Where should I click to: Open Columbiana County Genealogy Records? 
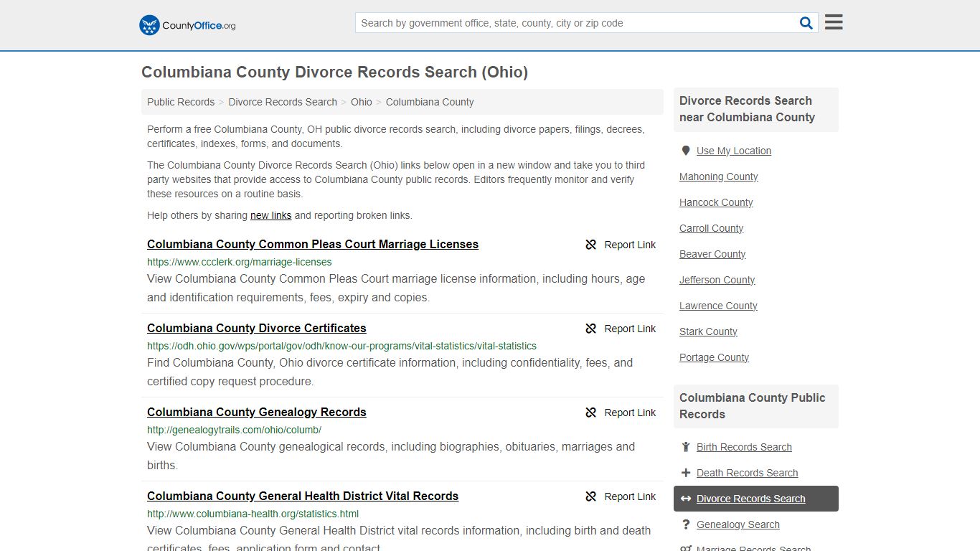(257, 412)
